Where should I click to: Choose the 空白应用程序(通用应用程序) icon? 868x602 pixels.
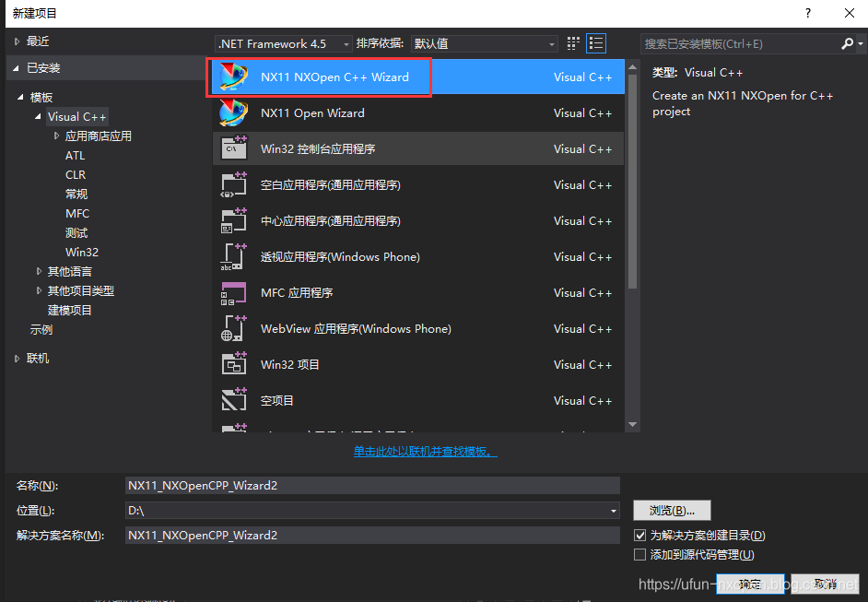[x=234, y=184]
